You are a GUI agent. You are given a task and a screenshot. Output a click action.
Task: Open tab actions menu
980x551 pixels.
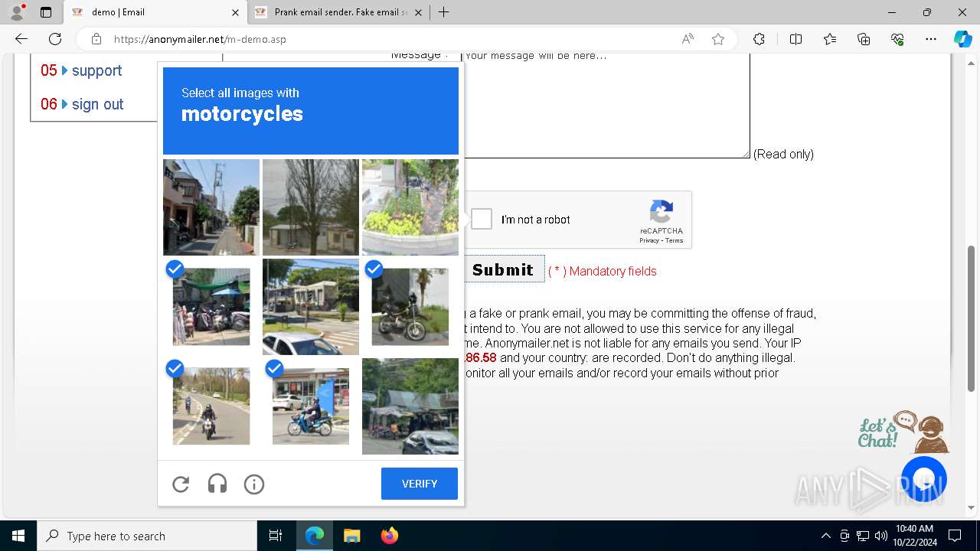(x=46, y=12)
